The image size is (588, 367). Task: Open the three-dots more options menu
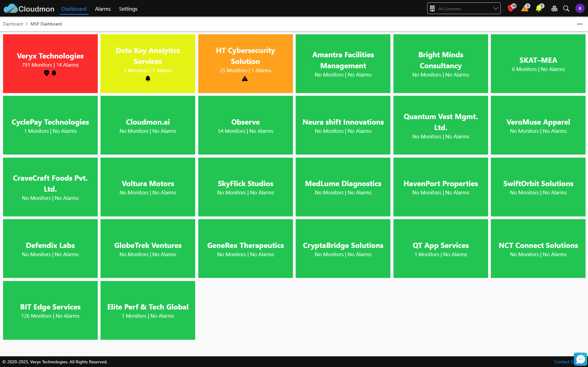click(x=580, y=24)
